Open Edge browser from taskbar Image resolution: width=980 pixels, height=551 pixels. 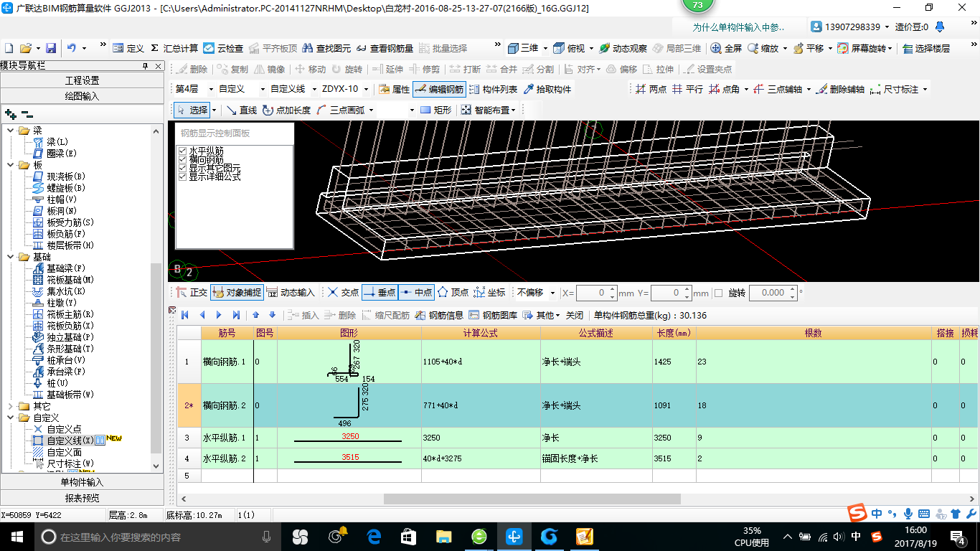pyautogui.click(x=373, y=536)
